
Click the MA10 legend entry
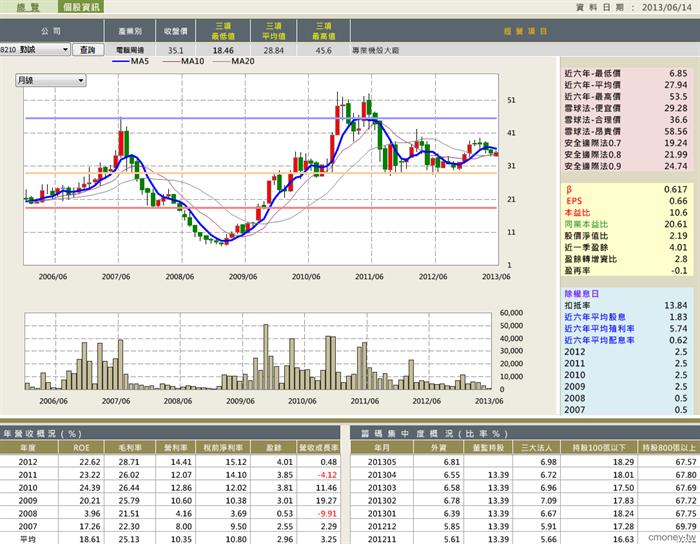pyautogui.click(x=183, y=61)
